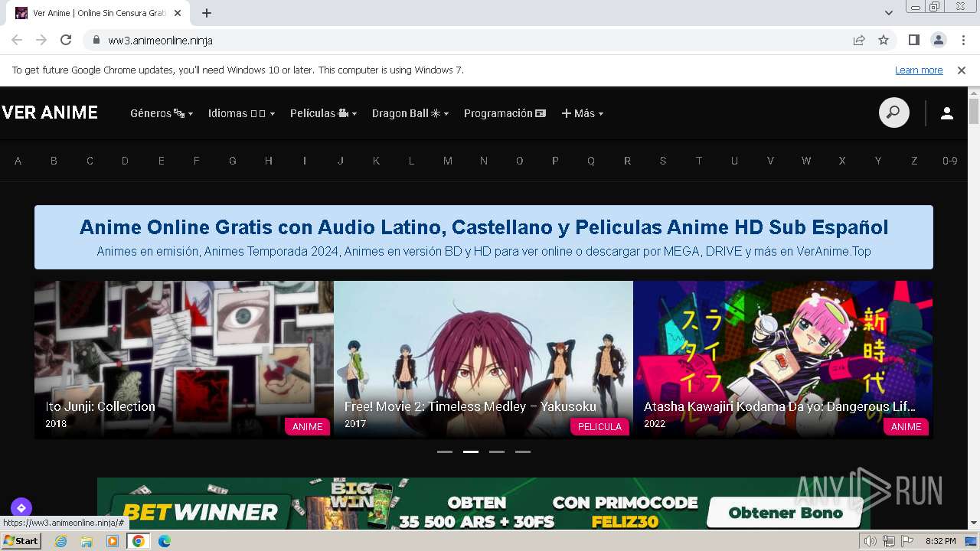Bookmark this page with the star icon
The image size is (980, 551).
click(884, 40)
